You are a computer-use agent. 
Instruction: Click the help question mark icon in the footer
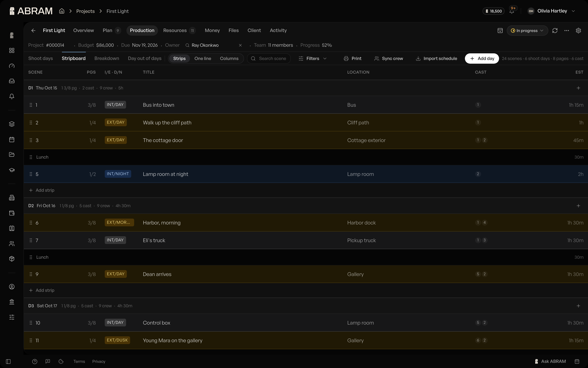pos(35,361)
